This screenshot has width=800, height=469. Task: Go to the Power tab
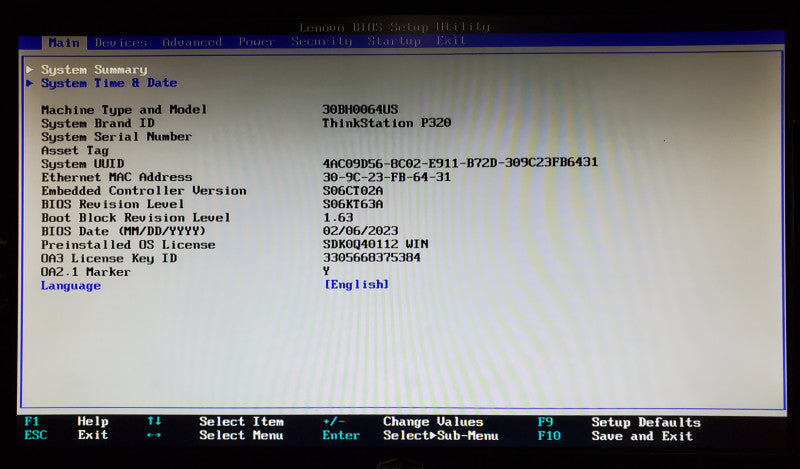(257, 41)
